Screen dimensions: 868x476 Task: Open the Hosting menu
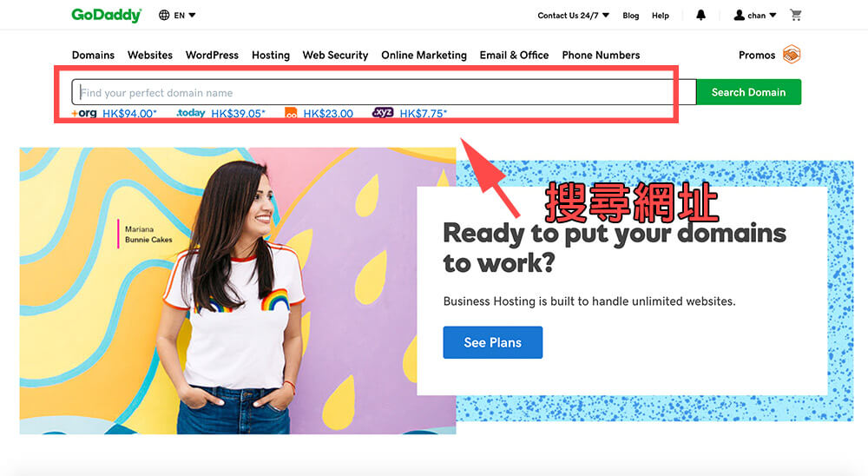pyautogui.click(x=271, y=55)
